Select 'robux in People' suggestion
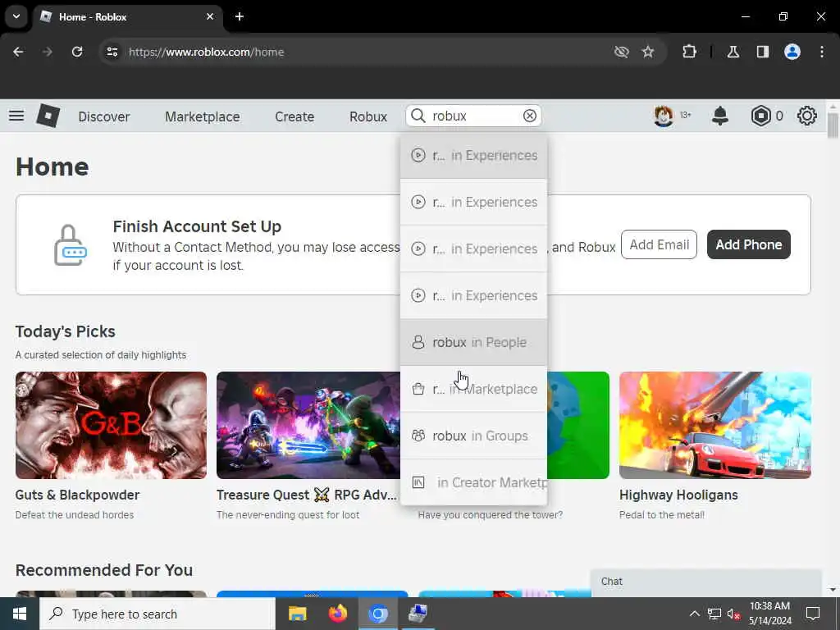840x630 pixels. click(473, 342)
